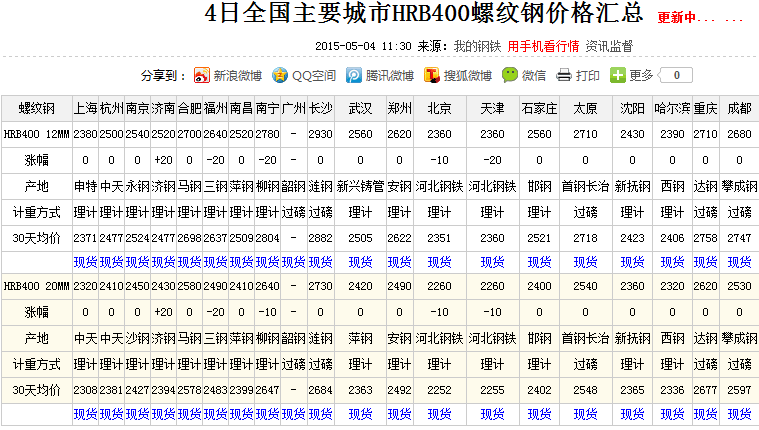Image resolution: width=759 pixels, height=430 pixels.
Task: Open the 资讯监督 link
Action: 609,46
